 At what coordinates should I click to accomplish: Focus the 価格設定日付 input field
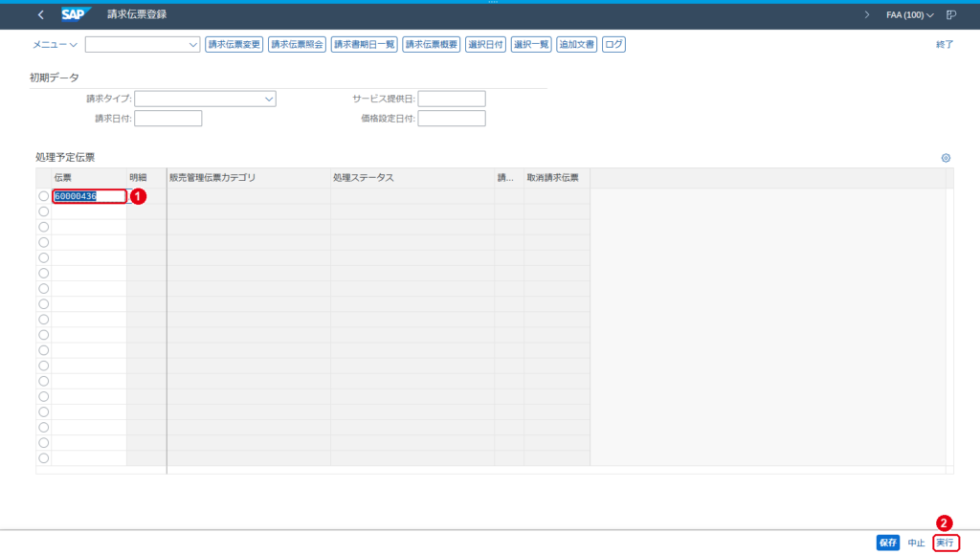[452, 118]
